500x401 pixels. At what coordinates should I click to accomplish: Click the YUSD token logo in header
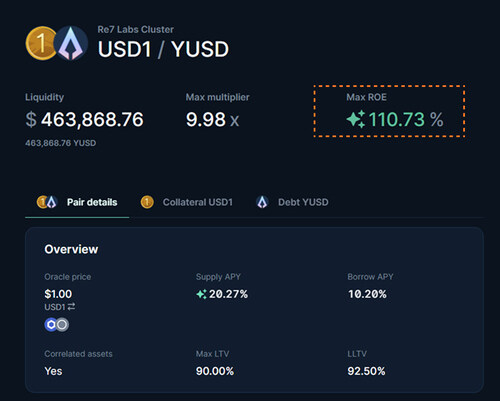pos(71,43)
